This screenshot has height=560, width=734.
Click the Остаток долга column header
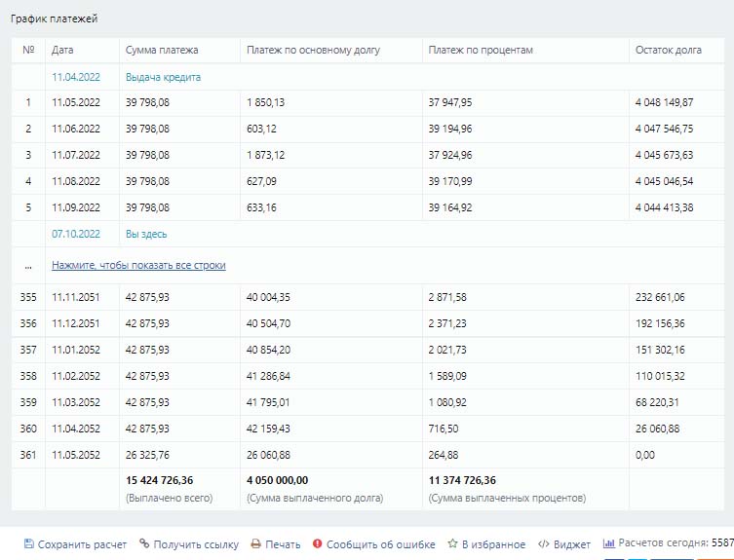(x=667, y=50)
